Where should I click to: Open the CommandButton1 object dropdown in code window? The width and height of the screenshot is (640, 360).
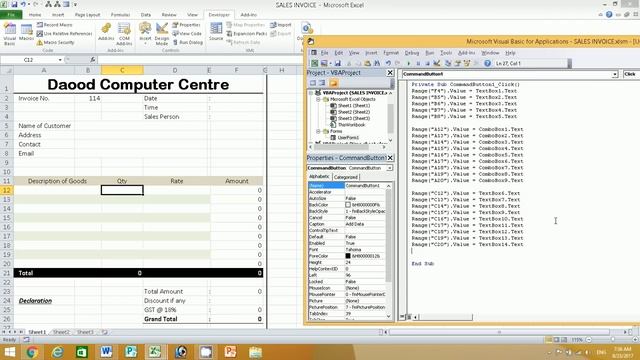(x=615, y=74)
